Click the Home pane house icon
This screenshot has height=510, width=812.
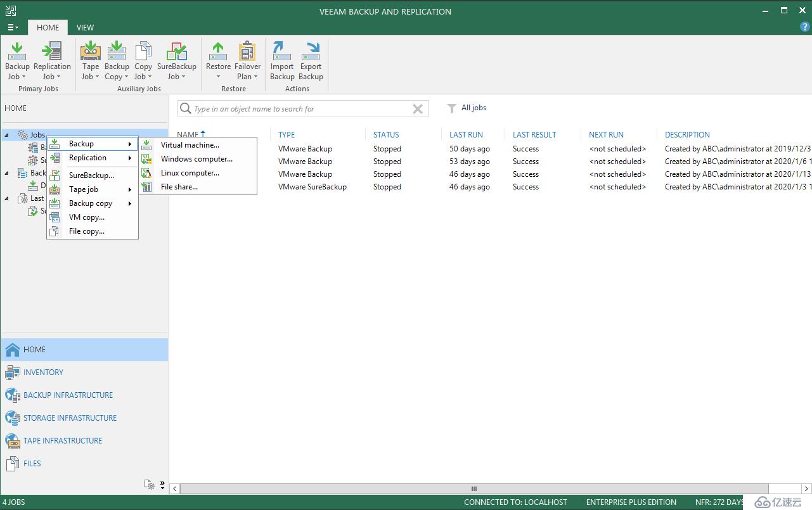point(13,350)
